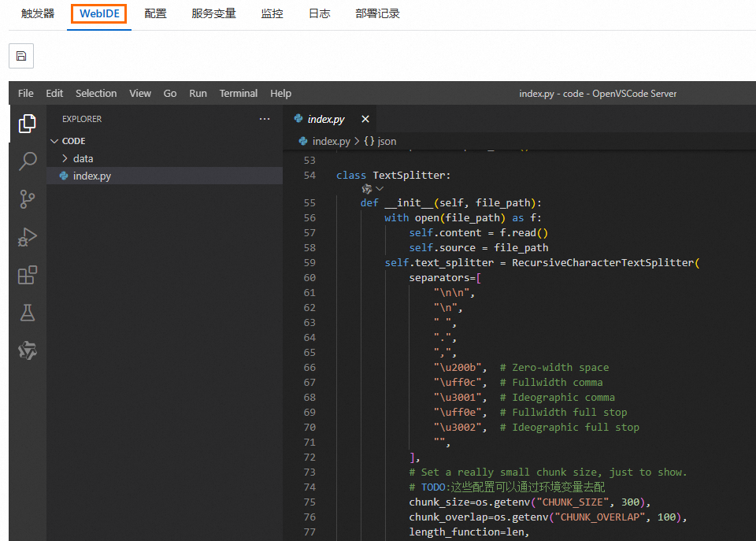Click self.source on line 58
Viewport: 756px width, 541px height.
pyautogui.click(x=442, y=247)
